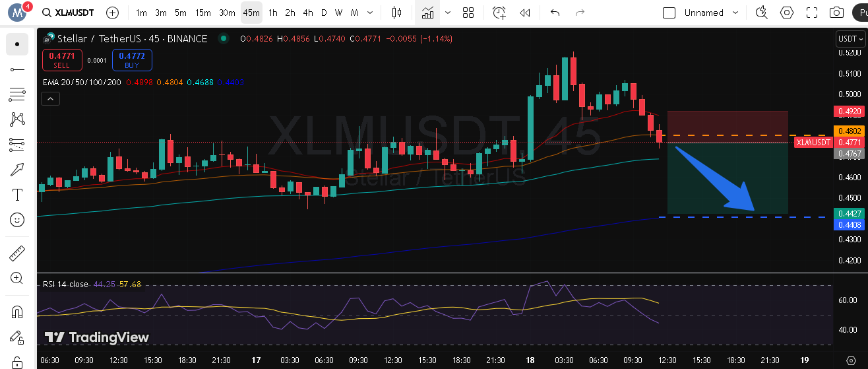Activate the zoom in tool
Screen dimensions: 868x369
17,279
